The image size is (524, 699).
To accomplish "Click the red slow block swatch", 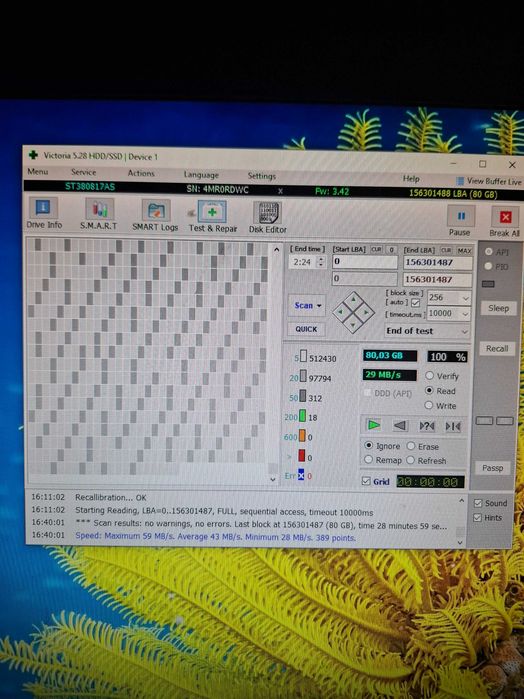I will [302, 456].
